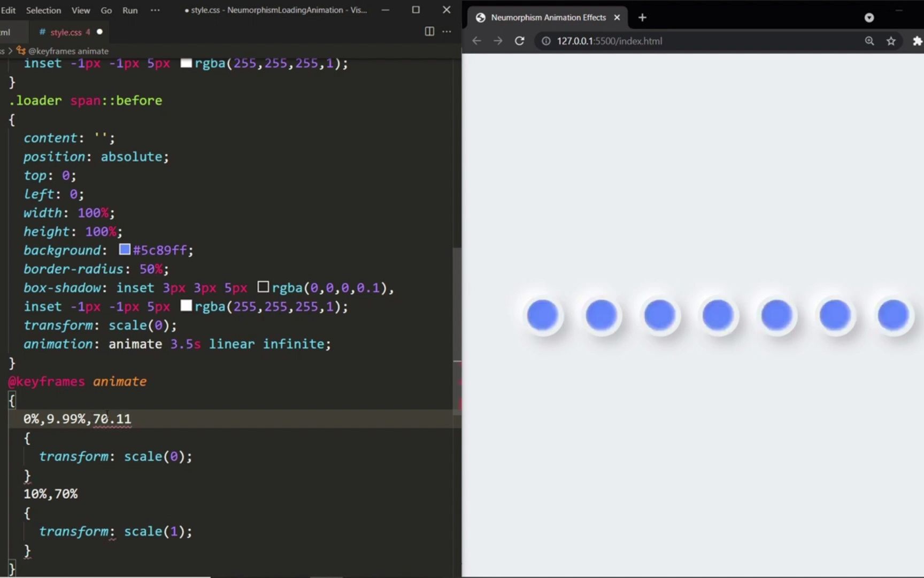Click the breadcrumb keyframes animate symbol icon

pos(21,50)
